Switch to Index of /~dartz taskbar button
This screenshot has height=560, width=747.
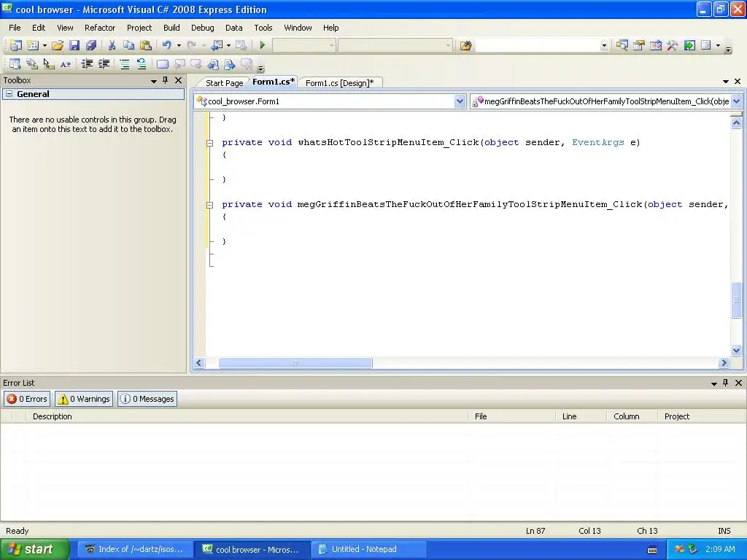click(x=135, y=550)
